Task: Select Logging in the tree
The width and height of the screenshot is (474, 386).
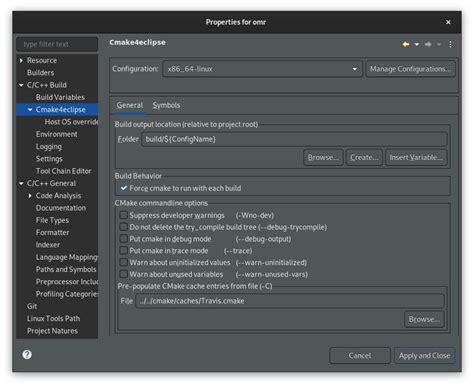Action: (49, 147)
